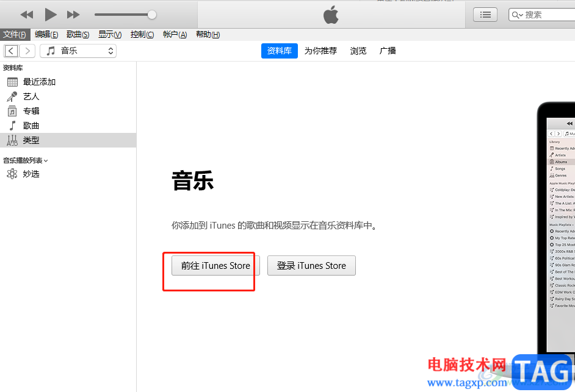Open the 控制(C) menu
Viewport: 575px width, 392px height.
click(x=142, y=34)
